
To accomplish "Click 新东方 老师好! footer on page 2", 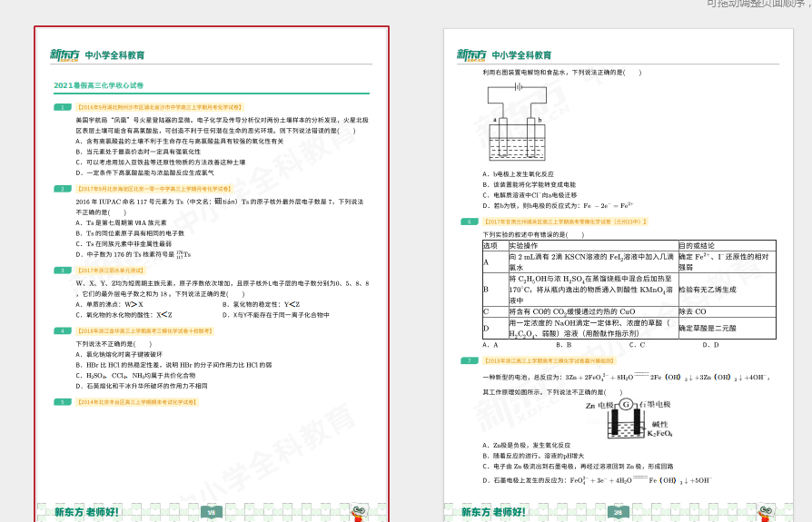I will (x=493, y=512).
